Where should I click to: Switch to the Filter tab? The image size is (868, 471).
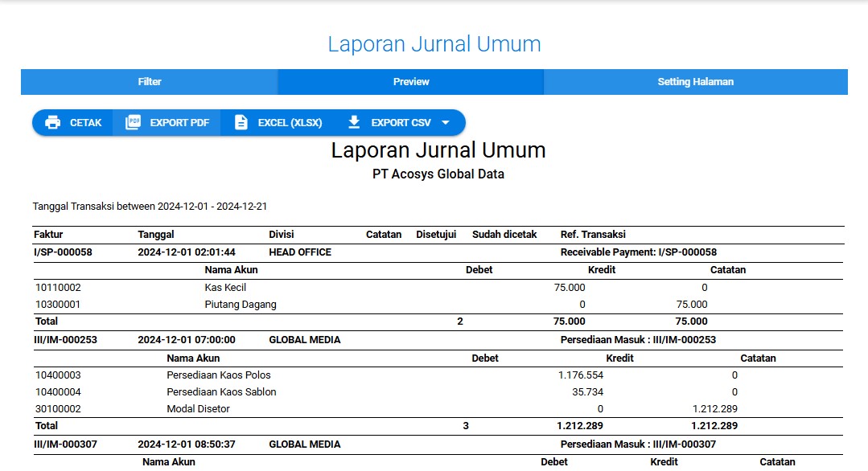(150, 82)
